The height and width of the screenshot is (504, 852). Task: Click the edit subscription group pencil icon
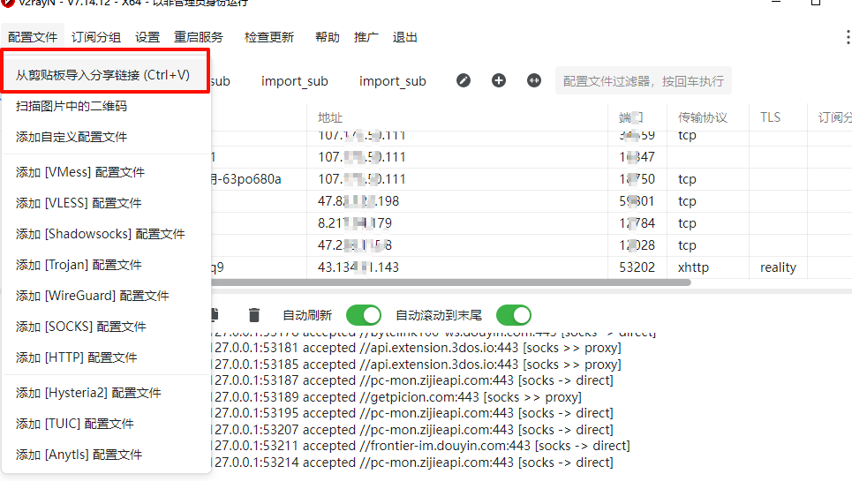coord(464,80)
